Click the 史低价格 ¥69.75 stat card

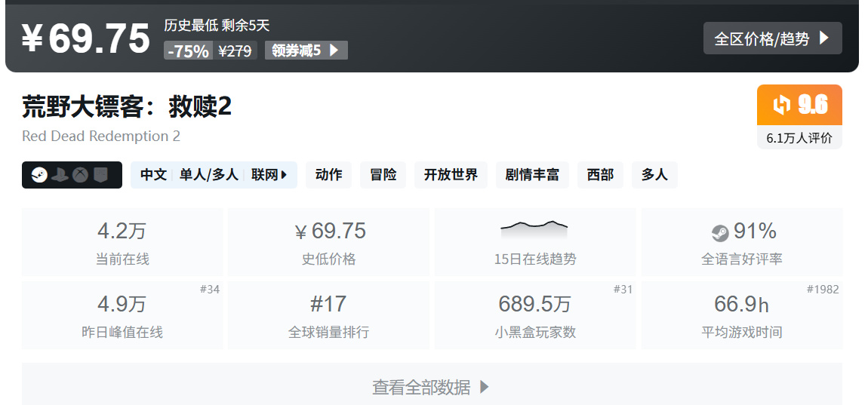328,242
